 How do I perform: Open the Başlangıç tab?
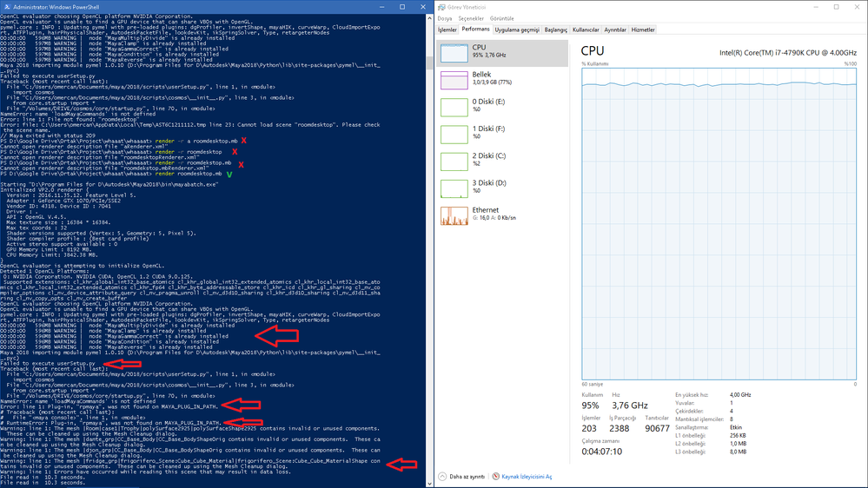pyautogui.click(x=556, y=30)
